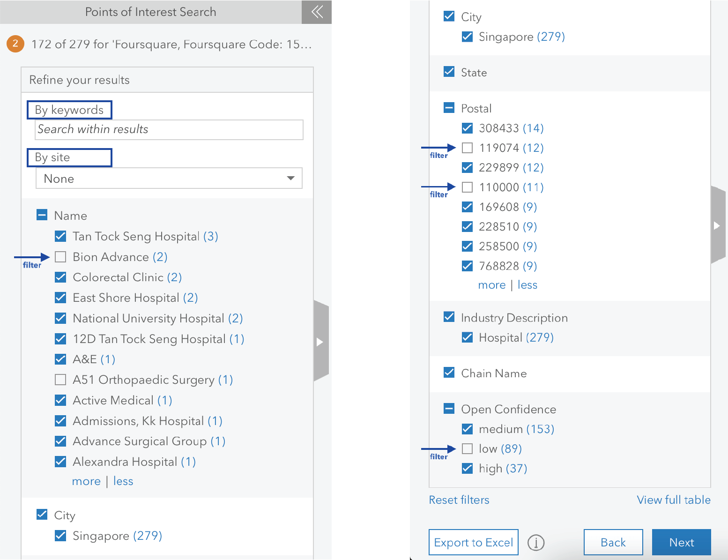Click Reset filters

click(459, 500)
